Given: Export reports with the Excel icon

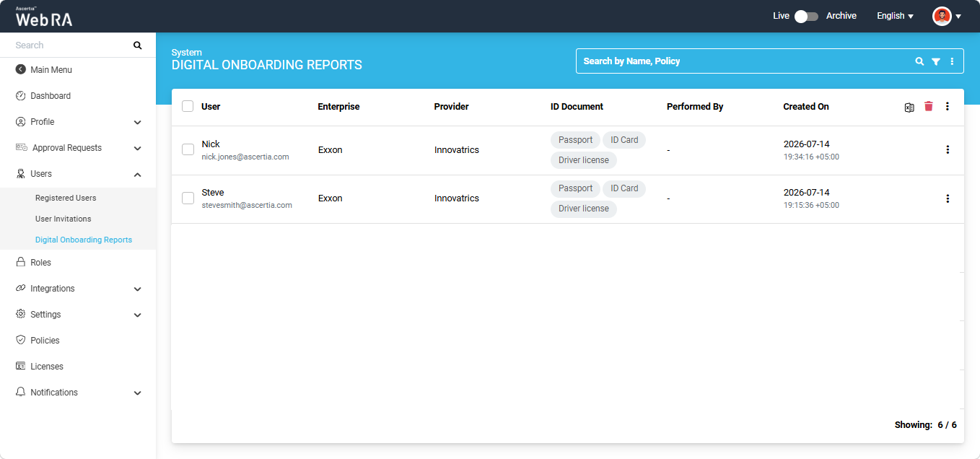Looking at the screenshot, I should coord(909,107).
